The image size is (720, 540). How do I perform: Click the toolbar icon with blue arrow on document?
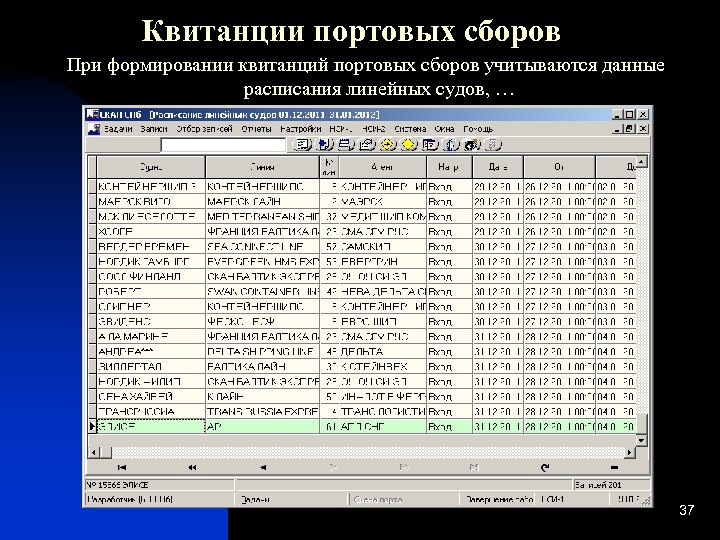click(325, 145)
